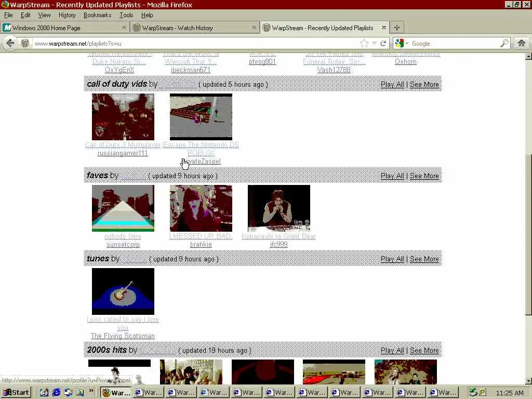532x399 pixels.
Task: Expand the quick launch chevron overflow
Action: pos(91,391)
